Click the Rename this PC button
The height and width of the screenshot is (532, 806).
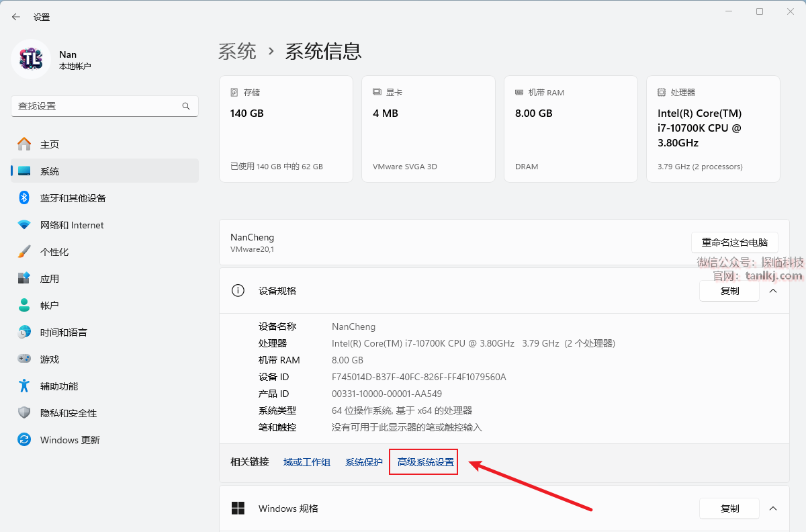[x=734, y=242]
